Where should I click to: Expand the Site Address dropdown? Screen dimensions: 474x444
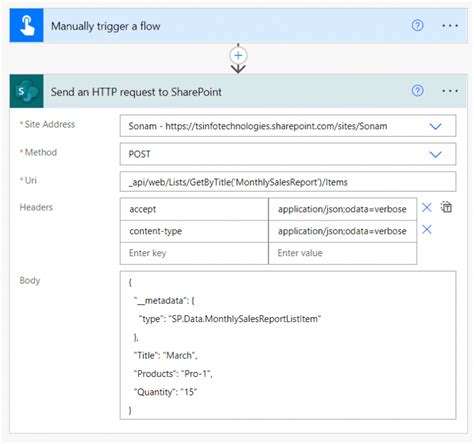pyautogui.click(x=435, y=126)
